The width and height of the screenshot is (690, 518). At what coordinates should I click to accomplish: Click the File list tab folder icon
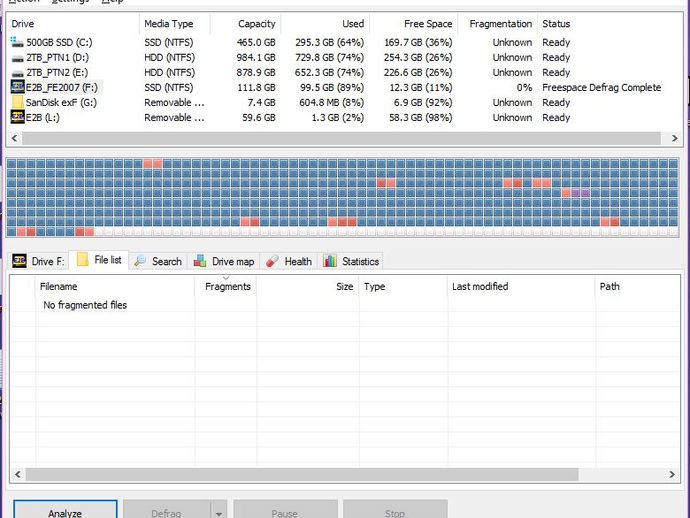point(82,260)
